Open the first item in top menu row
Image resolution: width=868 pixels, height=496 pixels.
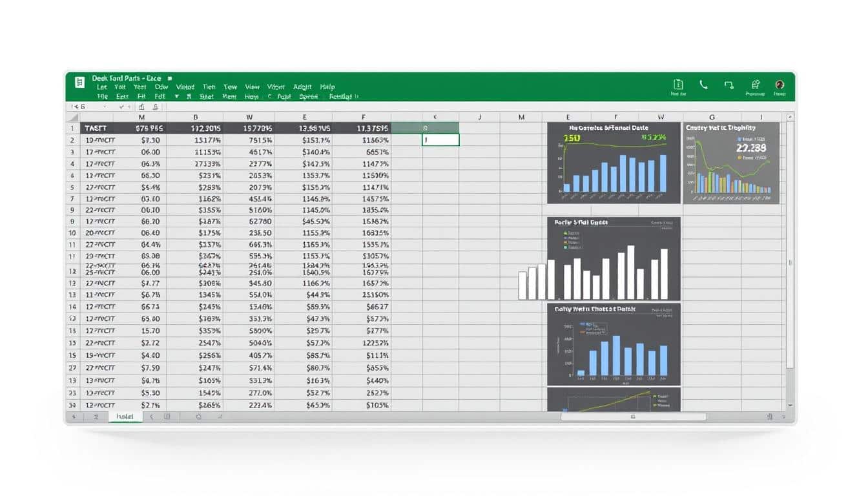click(x=102, y=87)
